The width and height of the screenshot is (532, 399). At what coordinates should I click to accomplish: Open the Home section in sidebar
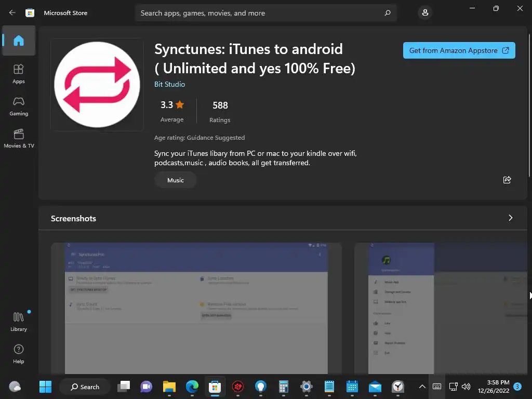pyautogui.click(x=19, y=41)
